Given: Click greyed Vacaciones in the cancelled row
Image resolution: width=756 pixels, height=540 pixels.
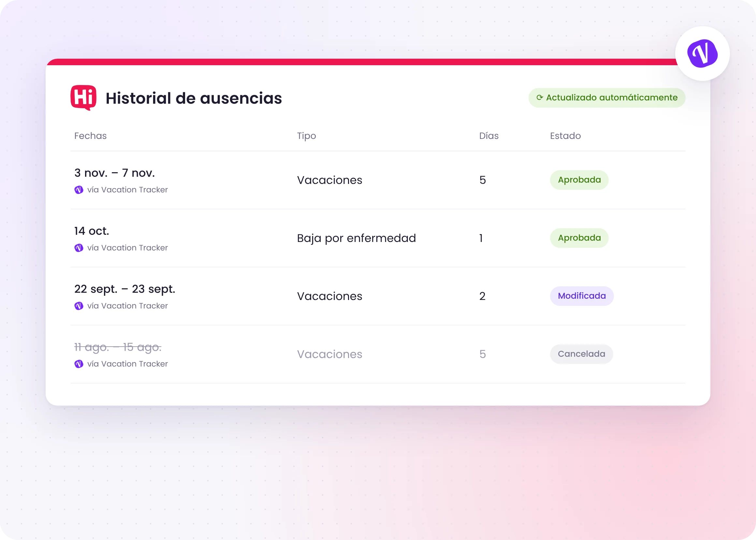Looking at the screenshot, I should [330, 354].
